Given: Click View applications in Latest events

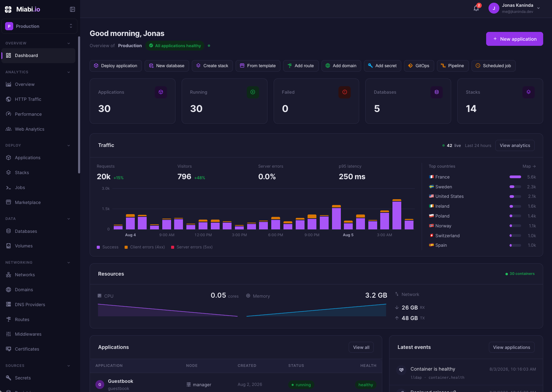Looking at the screenshot, I should 512,348.
